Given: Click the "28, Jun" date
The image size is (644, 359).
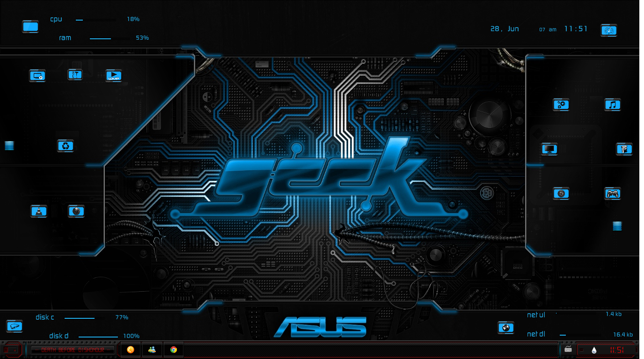Looking at the screenshot, I should (x=505, y=29).
